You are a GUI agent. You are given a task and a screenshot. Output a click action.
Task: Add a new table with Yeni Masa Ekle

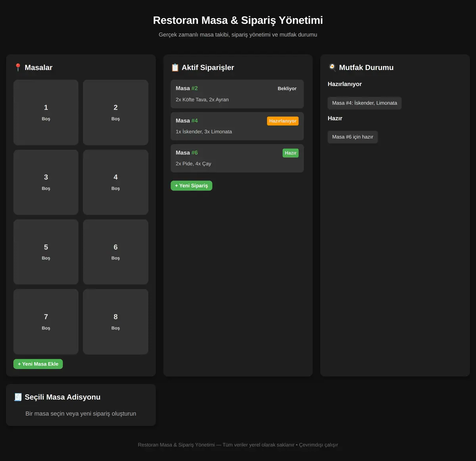pos(38,364)
